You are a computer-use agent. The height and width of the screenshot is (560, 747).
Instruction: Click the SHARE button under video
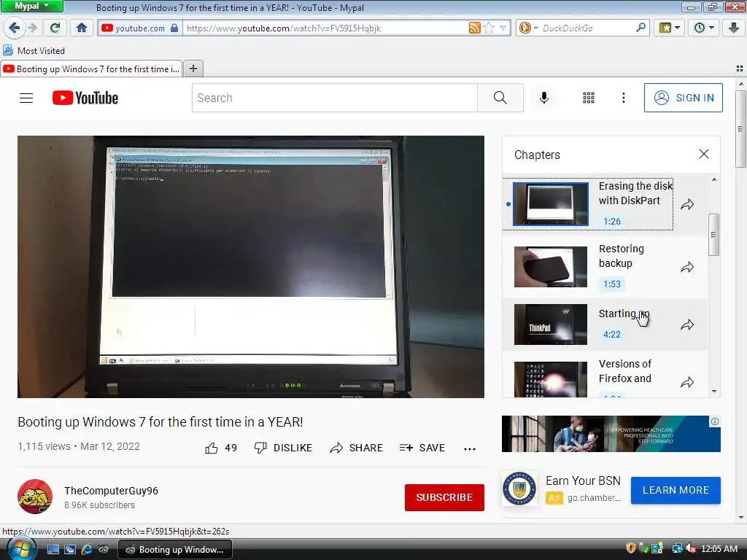coord(356,448)
